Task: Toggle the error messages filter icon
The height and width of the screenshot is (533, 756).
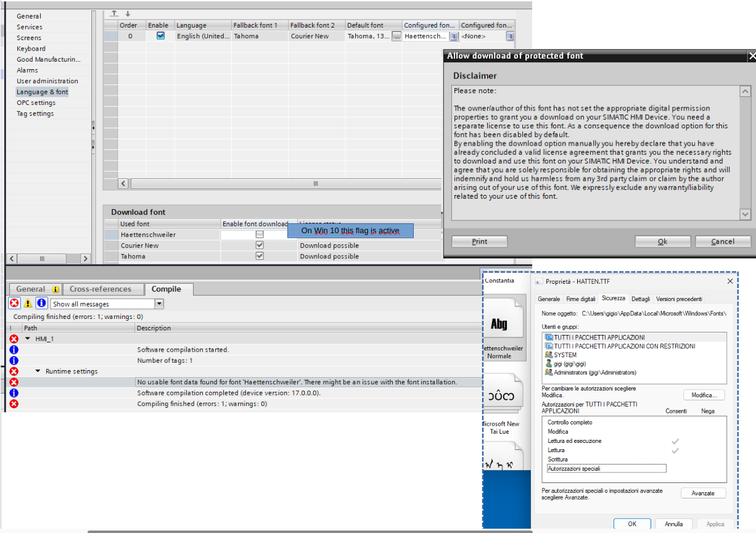Action: point(14,304)
